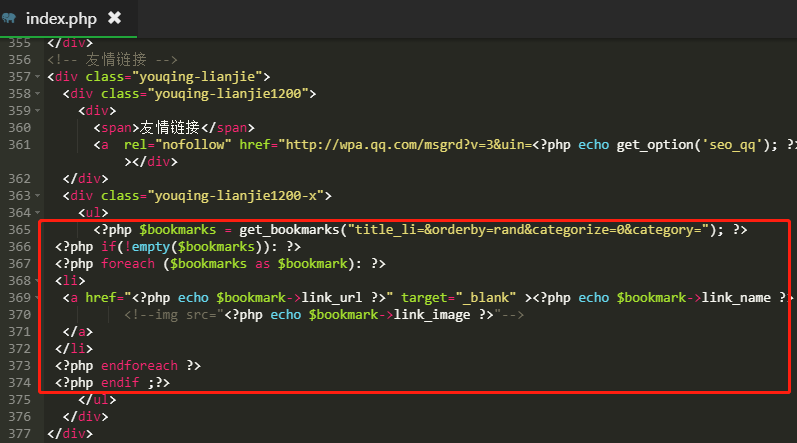Screen dimensions: 797x443
Task: Click the opening <ul> tag on line 364
Action: [93, 213]
